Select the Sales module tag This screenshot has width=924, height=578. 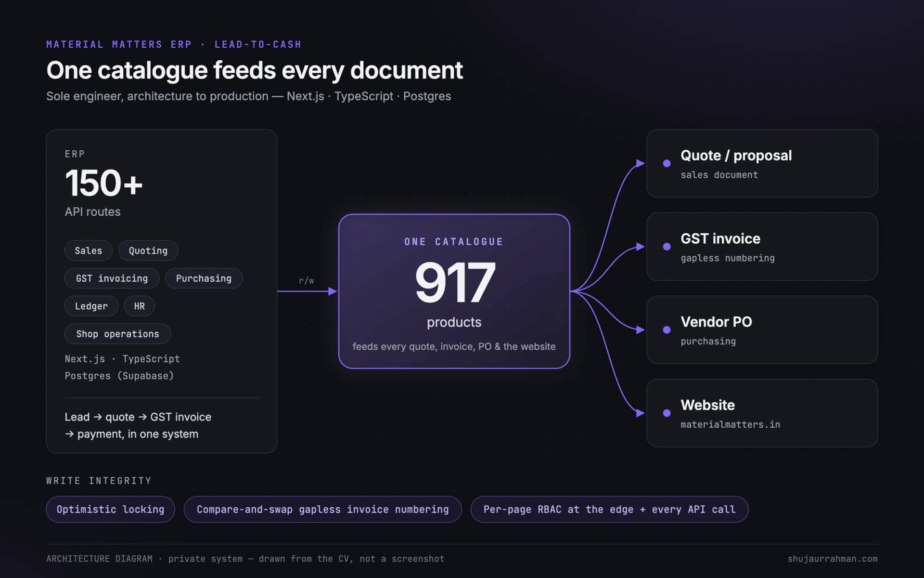(x=89, y=250)
